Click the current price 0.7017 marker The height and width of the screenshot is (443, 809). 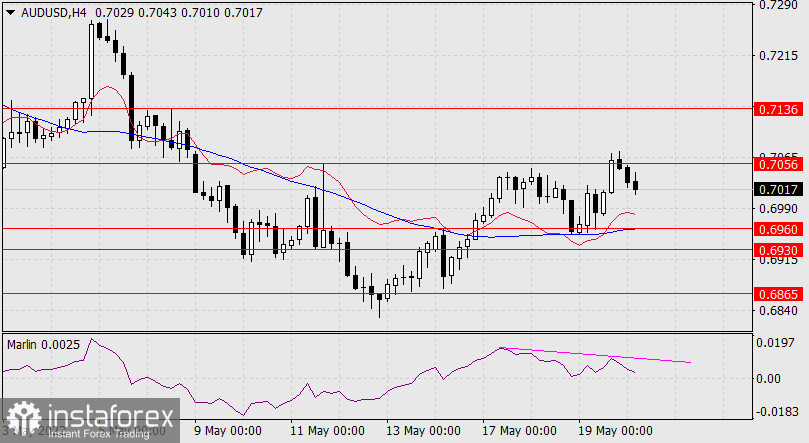point(777,189)
